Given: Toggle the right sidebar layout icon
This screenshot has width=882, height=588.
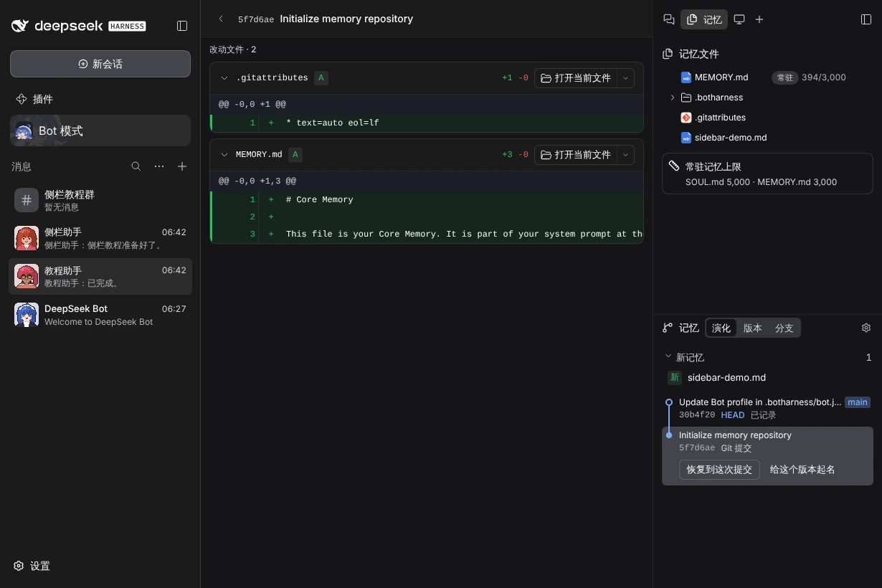Looking at the screenshot, I should click(x=866, y=19).
